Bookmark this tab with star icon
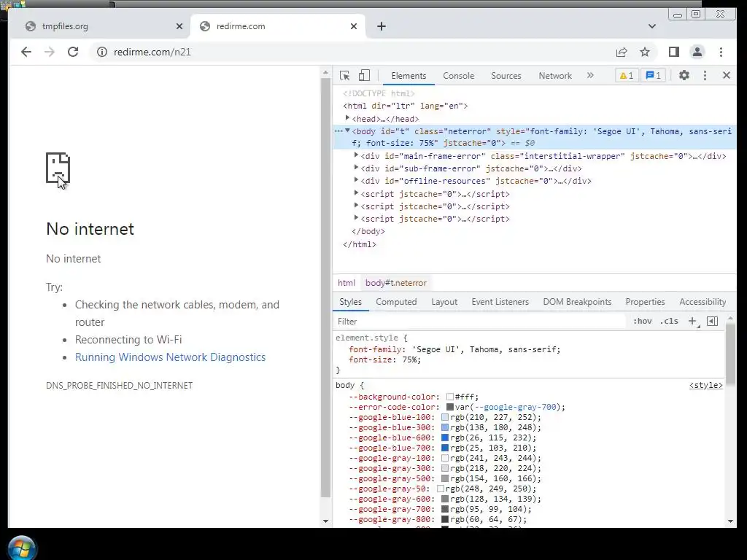This screenshot has height=560, width=747. click(x=645, y=52)
